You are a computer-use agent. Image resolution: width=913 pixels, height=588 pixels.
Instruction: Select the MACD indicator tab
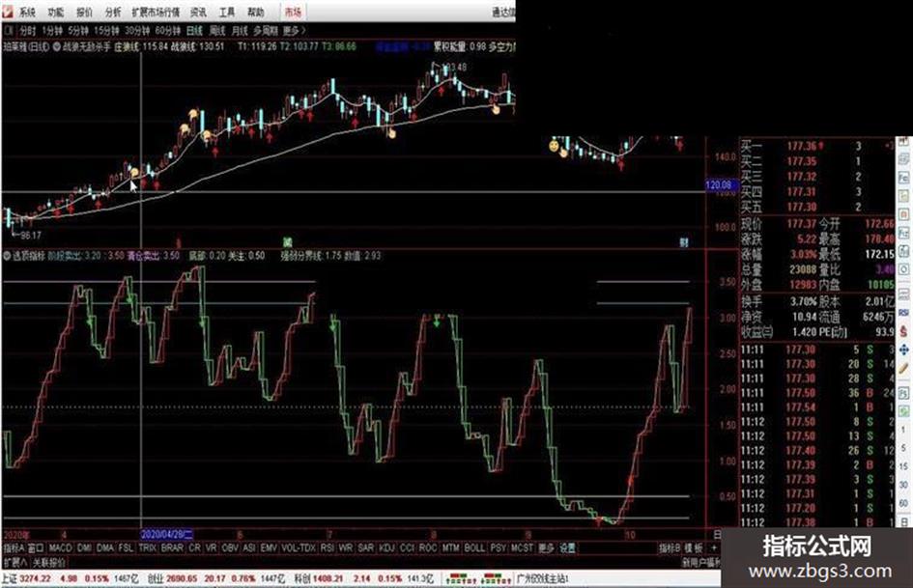tap(60, 547)
